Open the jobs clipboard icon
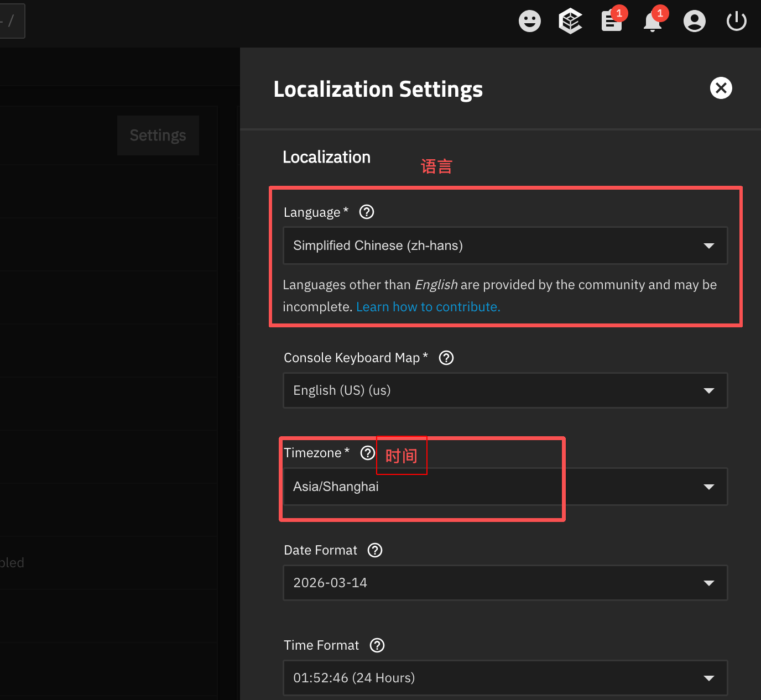 612,22
